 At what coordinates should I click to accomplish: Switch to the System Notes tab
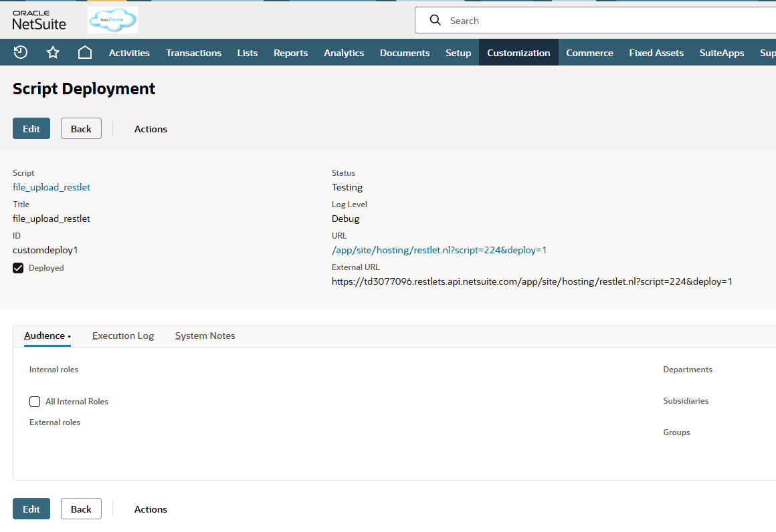tap(205, 336)
